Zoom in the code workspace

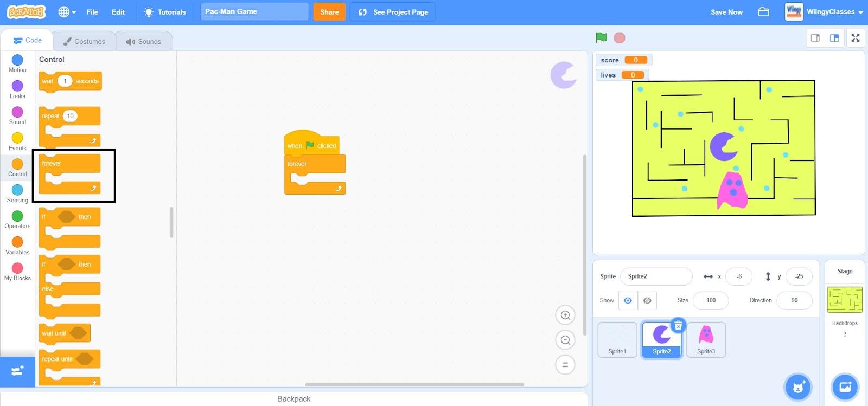point(565,315)
